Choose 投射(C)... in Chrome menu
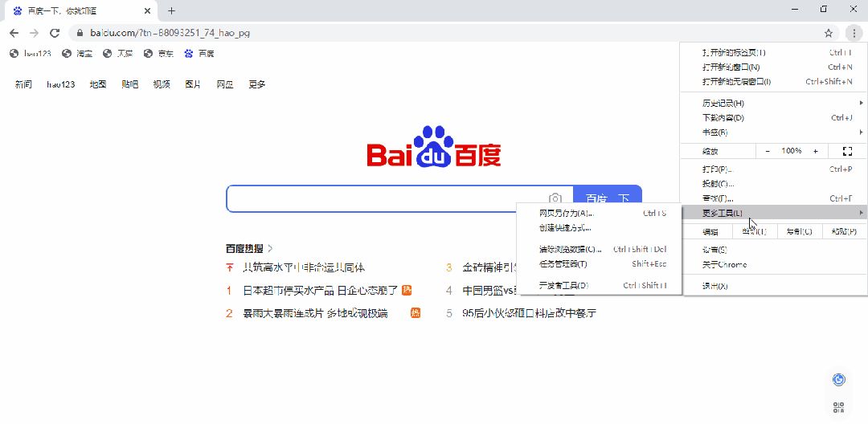 774,184
